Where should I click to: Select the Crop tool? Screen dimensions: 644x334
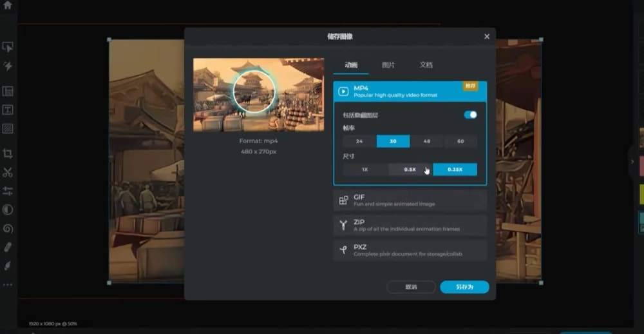[x=7, y=153]
